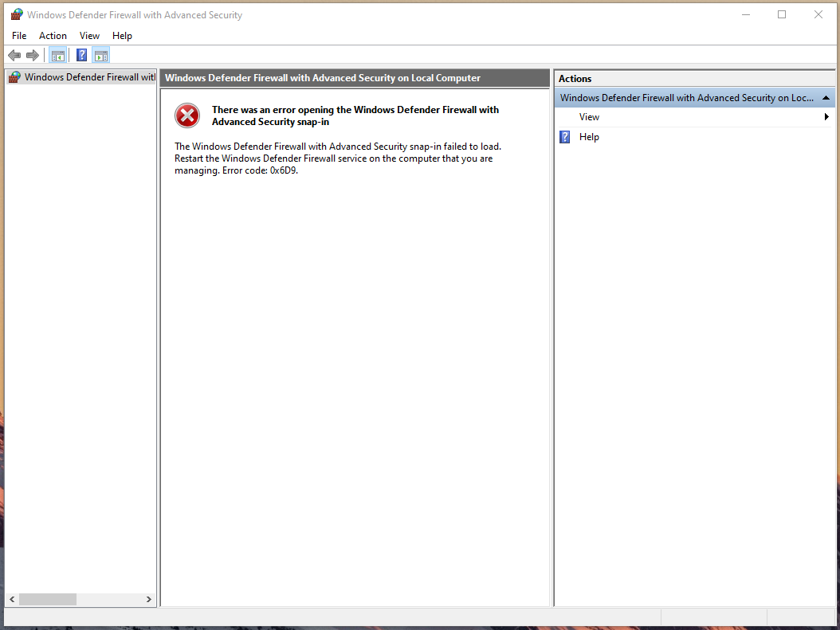Open the File menu
The width and height of the screenshot is (840, 630).
(x=19, y=36)
